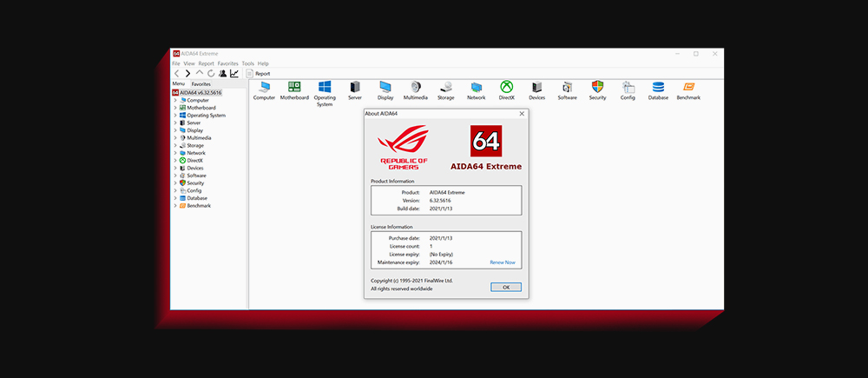Click the graph chart toolbar icon
Screen dimensions: 868x378
234,73
